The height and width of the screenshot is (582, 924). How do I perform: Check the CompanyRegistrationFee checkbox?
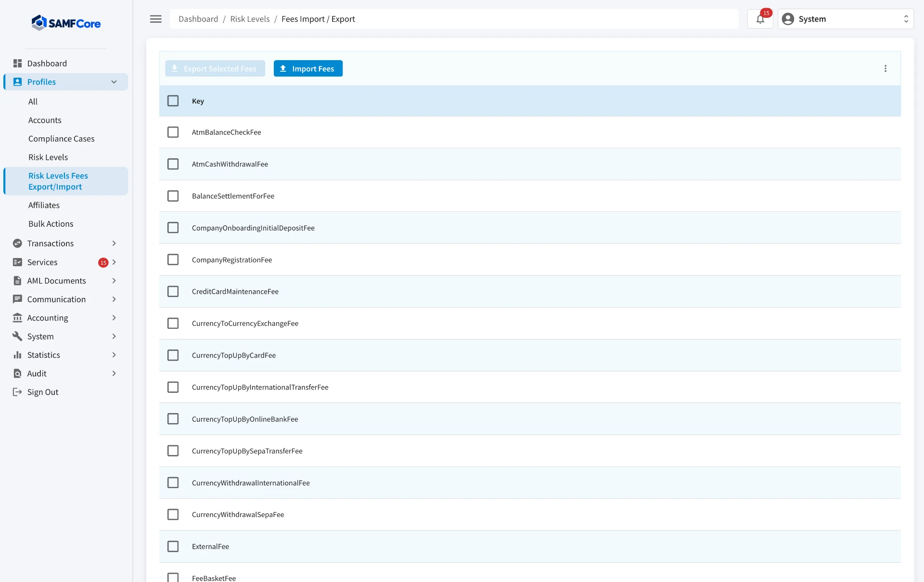173,259
